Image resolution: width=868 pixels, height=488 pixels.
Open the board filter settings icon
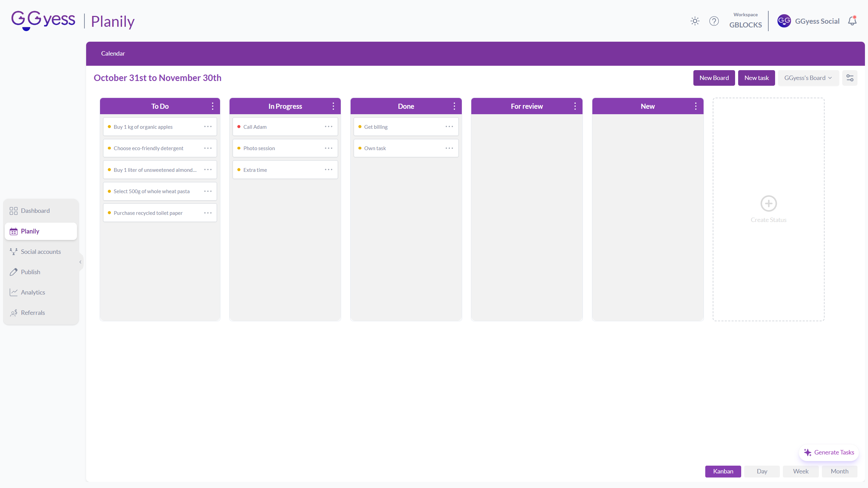(850, 78)
